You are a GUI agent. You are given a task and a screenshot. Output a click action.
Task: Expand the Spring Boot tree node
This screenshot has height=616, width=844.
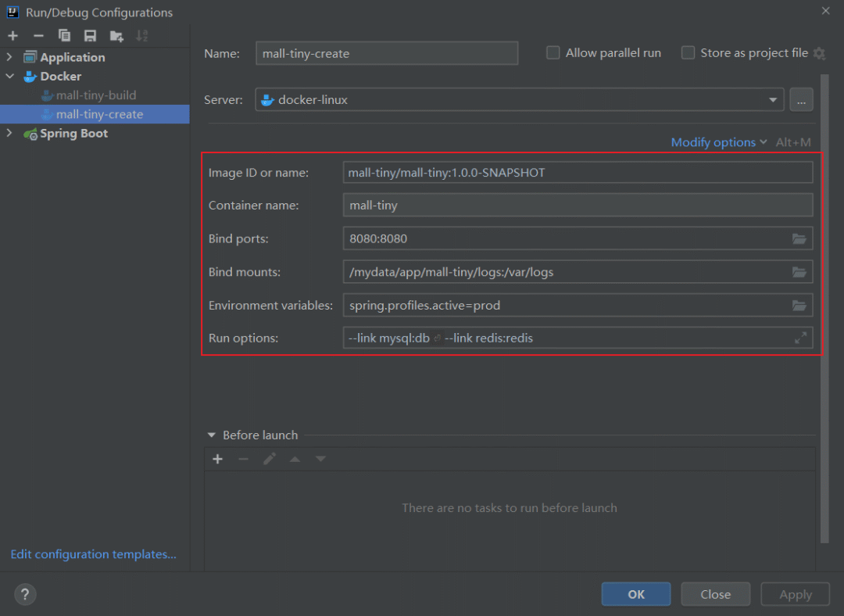[9, 133]
